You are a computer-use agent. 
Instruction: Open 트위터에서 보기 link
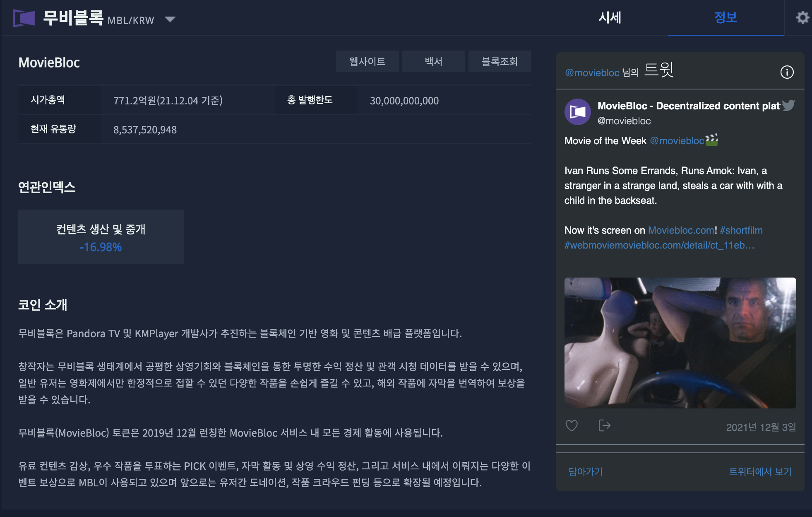760,471
